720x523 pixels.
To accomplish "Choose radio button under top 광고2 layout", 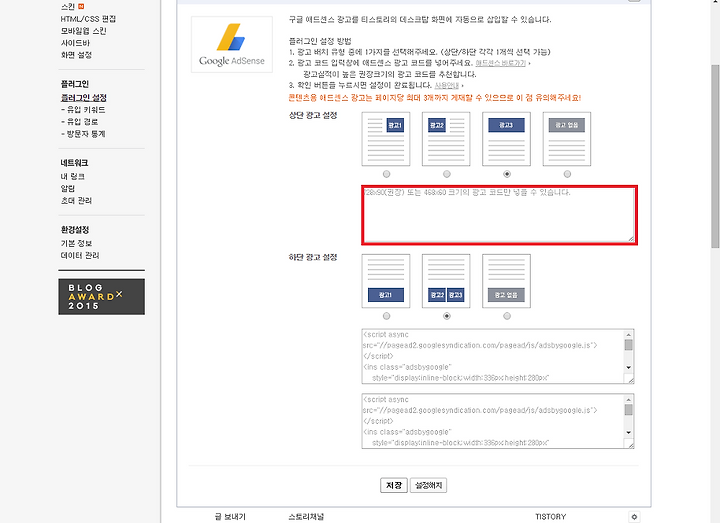I will click(447, 174).
